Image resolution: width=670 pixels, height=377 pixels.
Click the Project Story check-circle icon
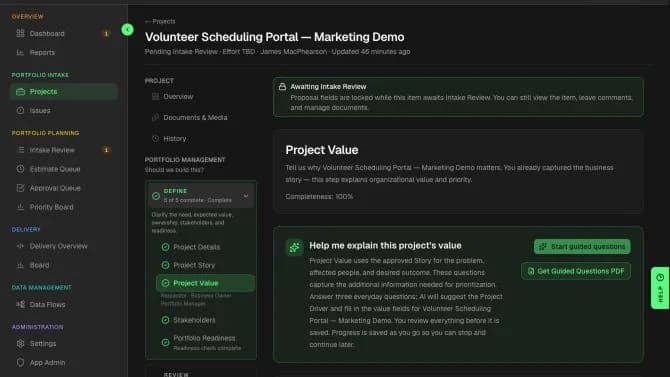165,265
